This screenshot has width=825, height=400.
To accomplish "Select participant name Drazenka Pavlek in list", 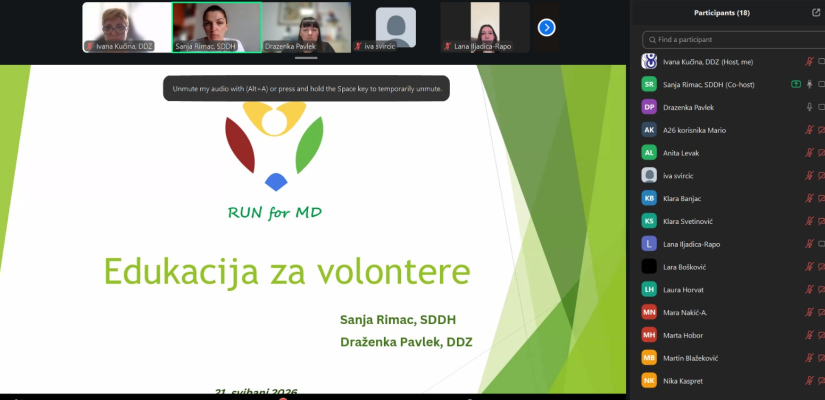I will (688, 107).
